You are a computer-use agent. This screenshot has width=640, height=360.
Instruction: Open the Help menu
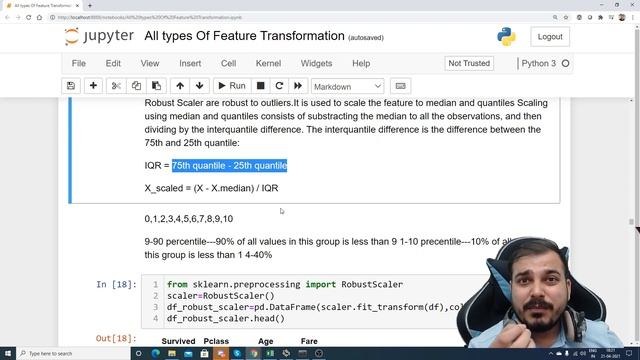[x=361, y=63]
